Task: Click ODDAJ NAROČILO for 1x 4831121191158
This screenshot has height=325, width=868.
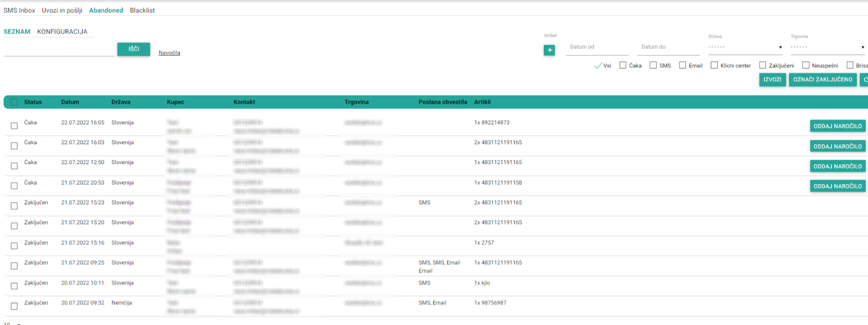Action: [837, 186]
